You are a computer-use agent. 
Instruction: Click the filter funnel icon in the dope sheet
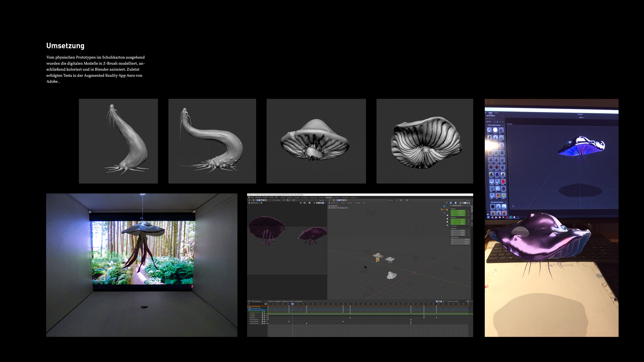(x=444, y=301)
